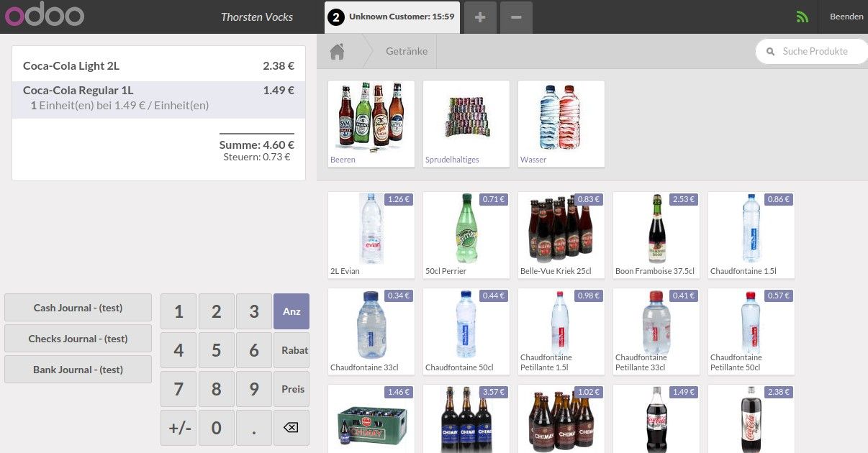The height and width of the screenshot is (453, 868).
Task: Remove current order with minus button
Action: [516, 17]
